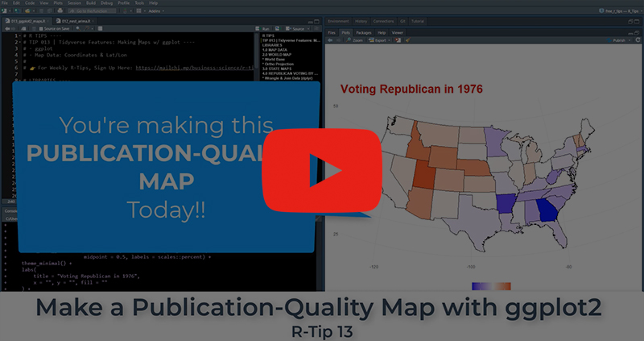The height and width of the screenshot is (341, 644).
Task: Switch to the Packages tab
Action: point(364,32)
